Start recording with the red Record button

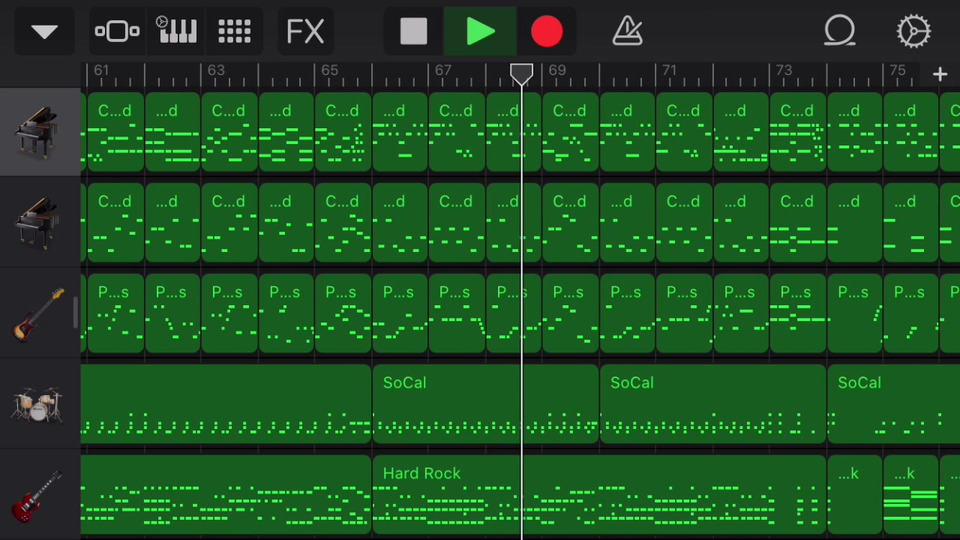click(x=546, y=31)
